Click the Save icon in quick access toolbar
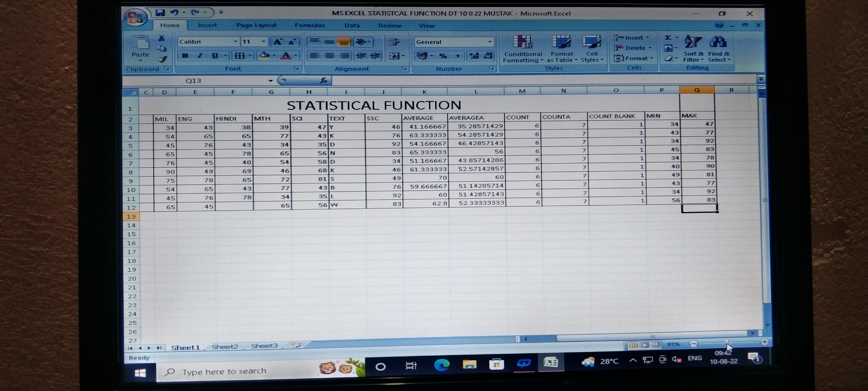Viewport: 868px width, 391px height. (160, 13)
